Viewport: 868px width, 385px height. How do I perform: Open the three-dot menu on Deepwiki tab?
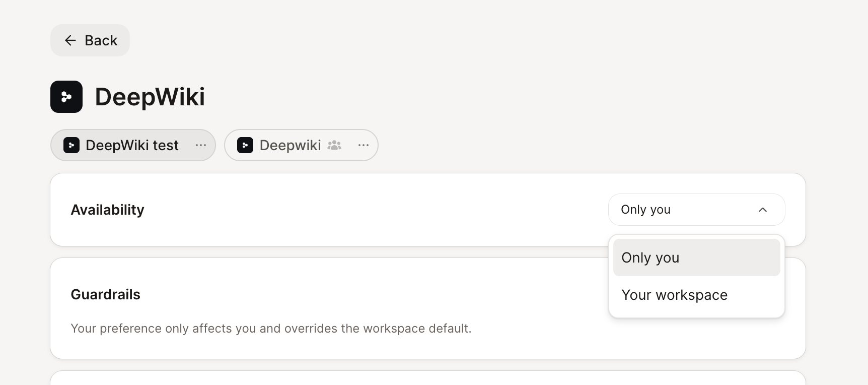point(364,145)
